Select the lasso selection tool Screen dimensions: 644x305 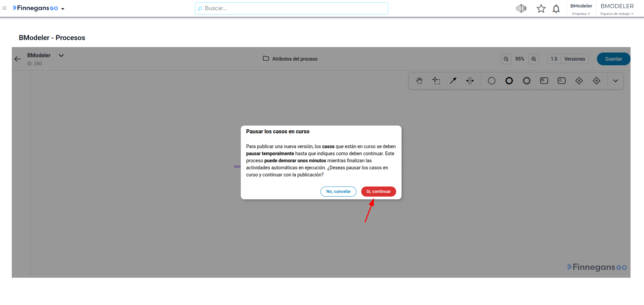[436, 81]
